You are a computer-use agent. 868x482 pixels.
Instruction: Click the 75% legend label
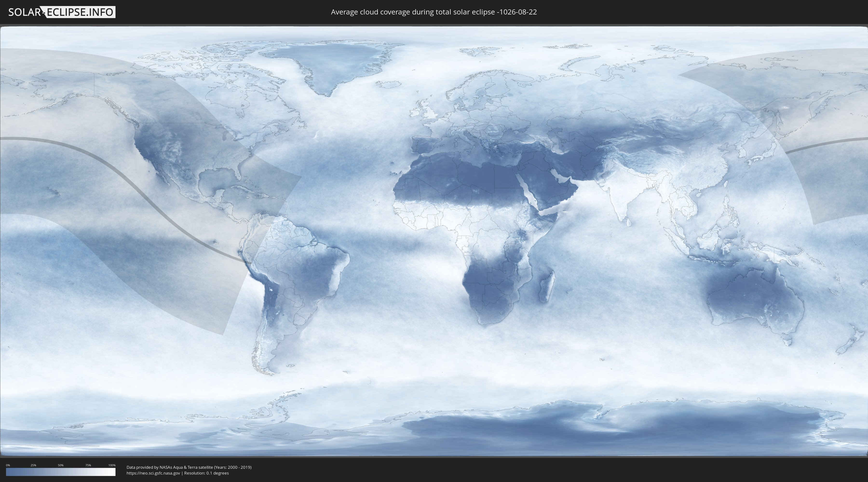[88, 465]
